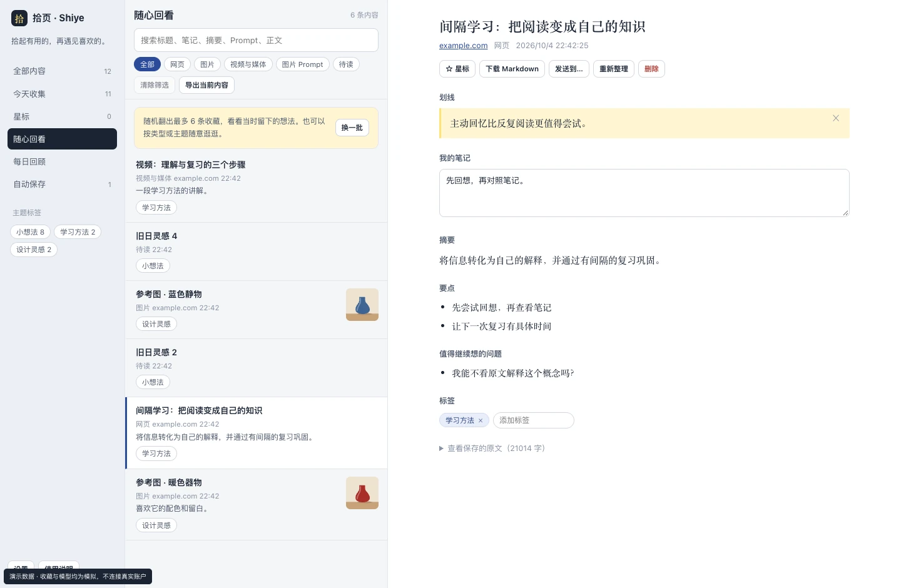
Task: Filter by the 设计灵感 2 topic tag
Action: [34, 250]
